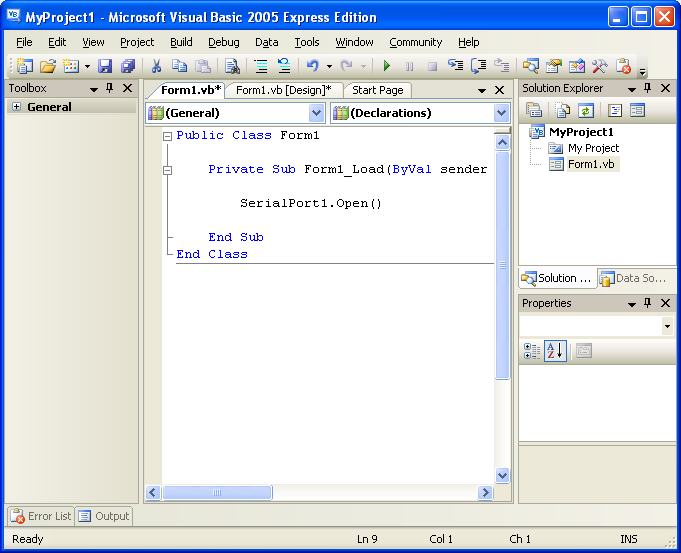Select Form1.vb in Solution Explorer
681x553 pixels.
pos(591,164)
